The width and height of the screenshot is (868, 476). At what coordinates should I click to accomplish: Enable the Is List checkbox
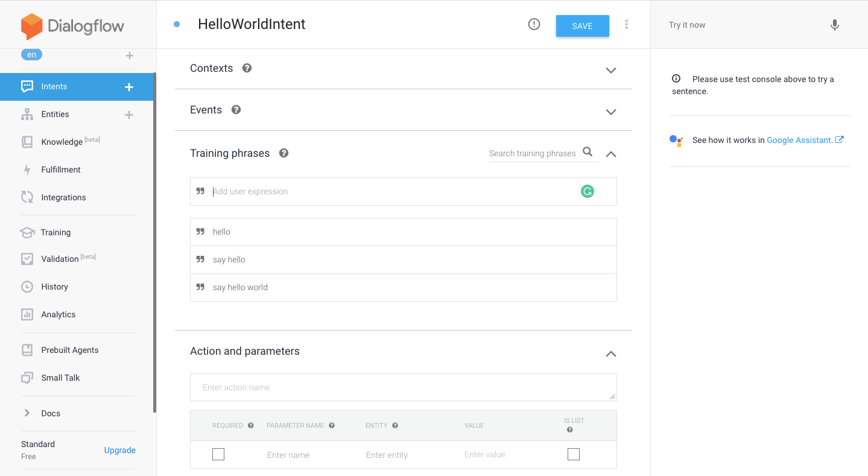(x=573, y=454)
